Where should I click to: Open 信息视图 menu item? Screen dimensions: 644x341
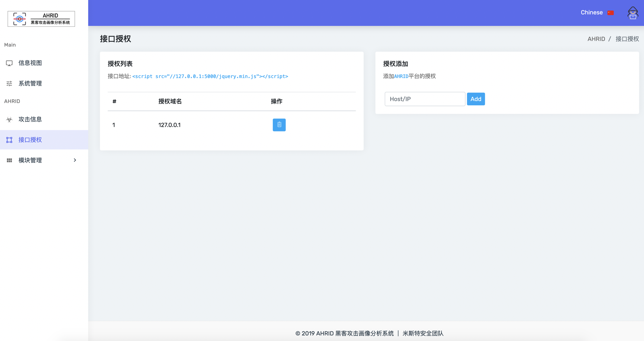point(30,63)
